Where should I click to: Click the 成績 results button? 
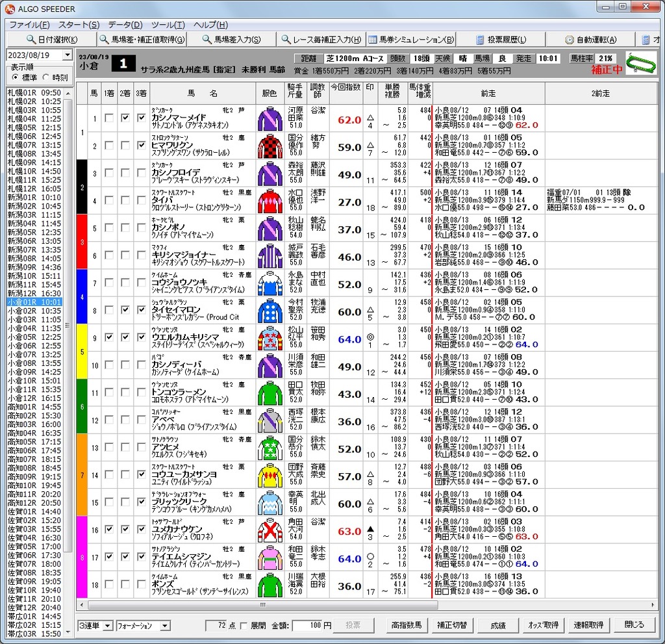click(498, 625)
